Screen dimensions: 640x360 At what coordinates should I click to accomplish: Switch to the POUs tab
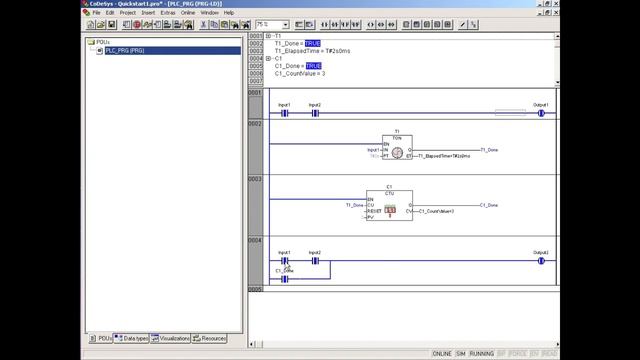[x=100, y=338]
